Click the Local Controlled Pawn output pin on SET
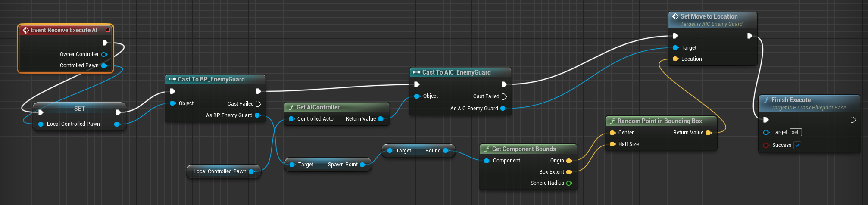868x205 pixels. [x=117, y=124]
